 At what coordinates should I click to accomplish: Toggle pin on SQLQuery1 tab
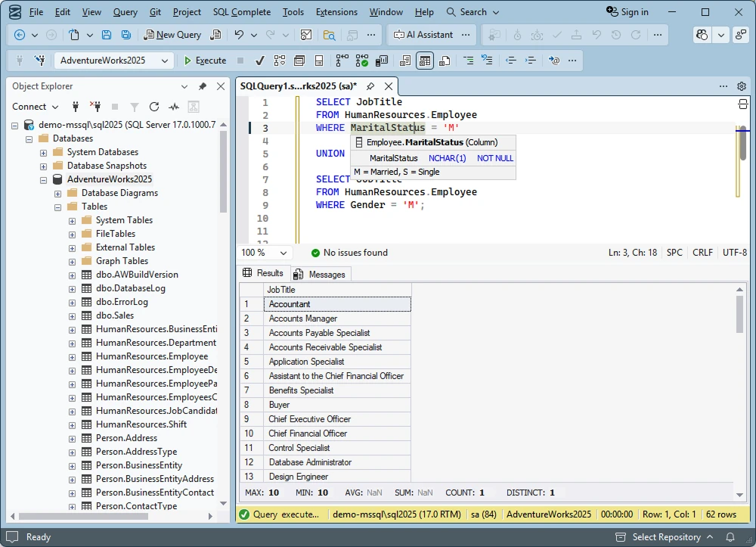pyautogui.click(x=370, y=86)
